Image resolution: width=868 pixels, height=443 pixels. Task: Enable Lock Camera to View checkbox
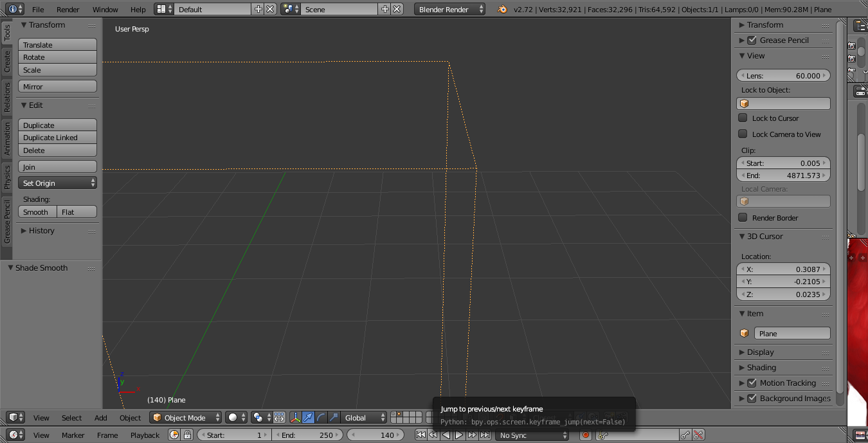(743, 134)
